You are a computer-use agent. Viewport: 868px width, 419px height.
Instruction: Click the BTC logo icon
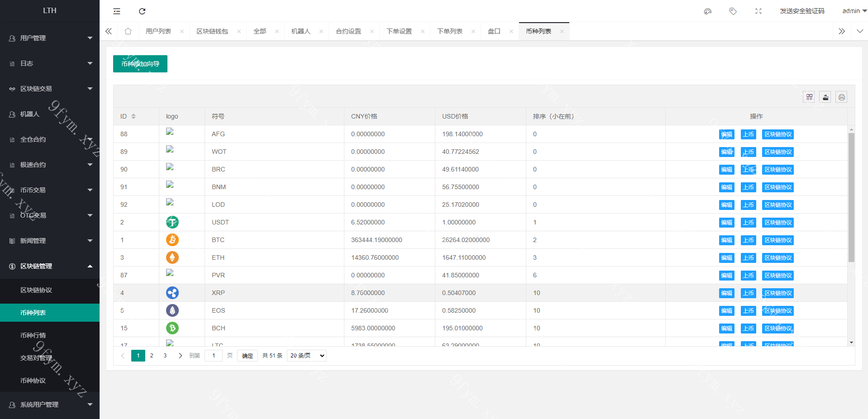[172, 240]
